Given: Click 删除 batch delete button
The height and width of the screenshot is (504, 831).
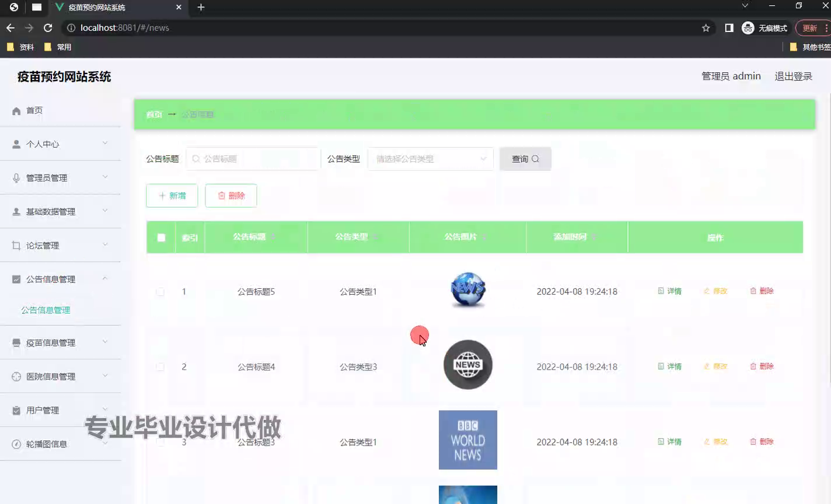Looking at the screenshot, I should 231,195.
